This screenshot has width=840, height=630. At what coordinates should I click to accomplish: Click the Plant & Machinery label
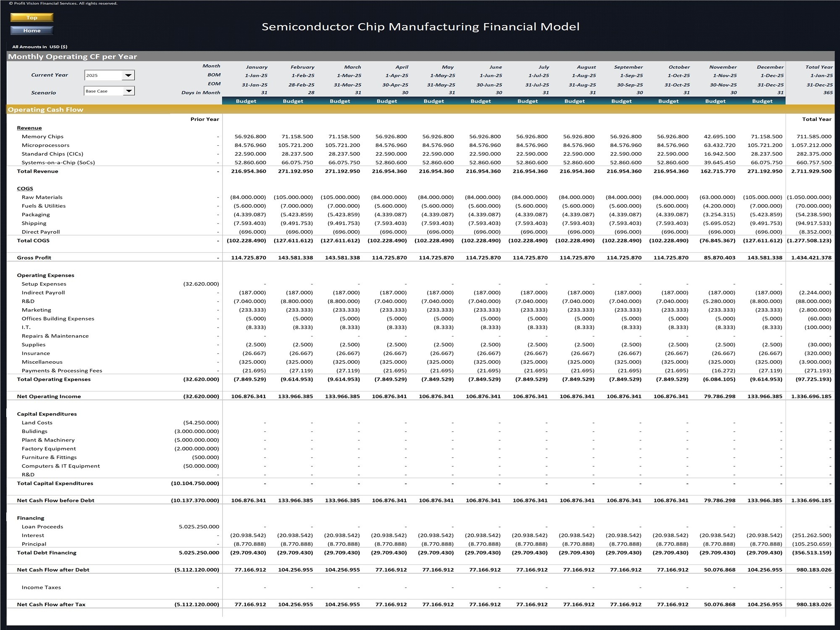point(48,440)
